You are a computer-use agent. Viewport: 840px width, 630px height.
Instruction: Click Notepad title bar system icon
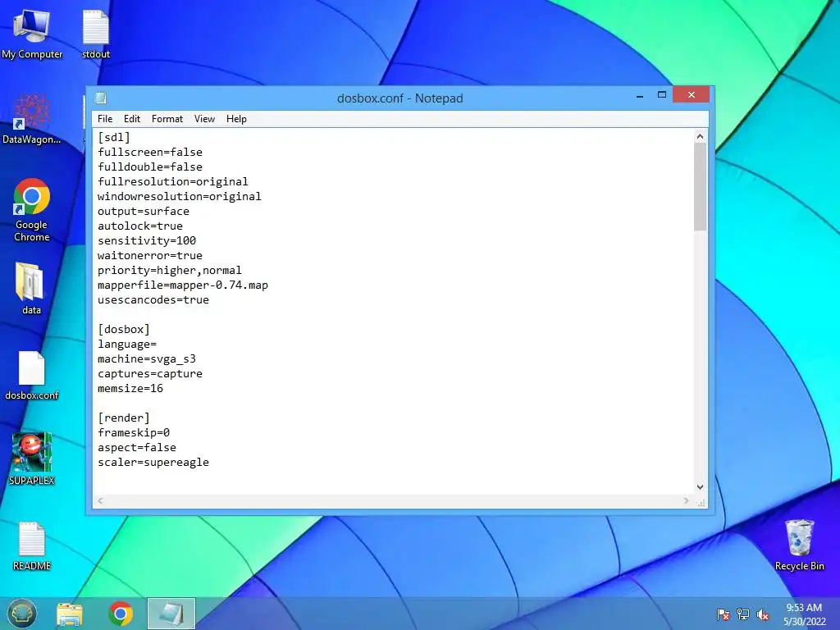coord(101,98)
